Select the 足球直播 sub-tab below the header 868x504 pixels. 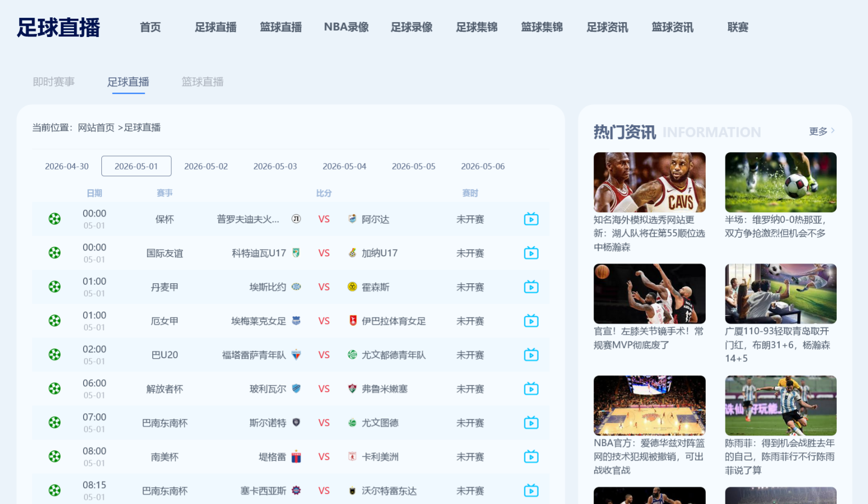(128, 82)
